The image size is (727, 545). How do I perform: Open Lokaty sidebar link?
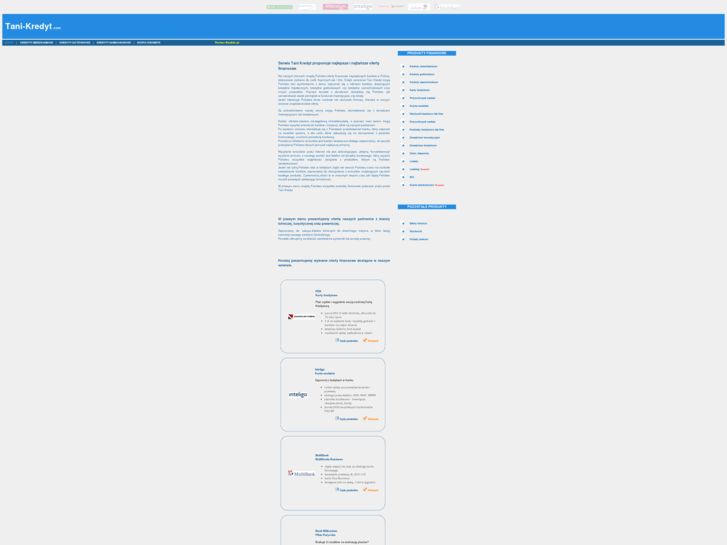(x=414, y=161)
